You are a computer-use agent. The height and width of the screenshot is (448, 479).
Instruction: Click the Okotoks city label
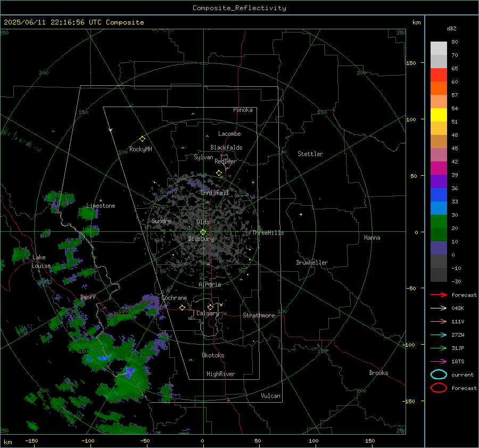213,355
